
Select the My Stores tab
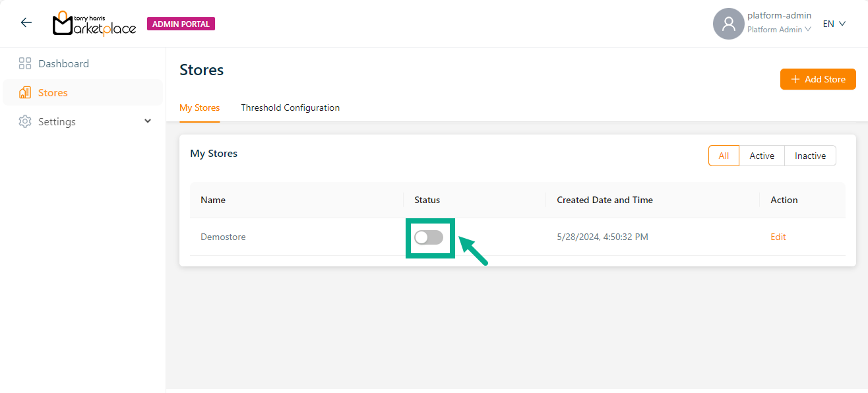199,107
